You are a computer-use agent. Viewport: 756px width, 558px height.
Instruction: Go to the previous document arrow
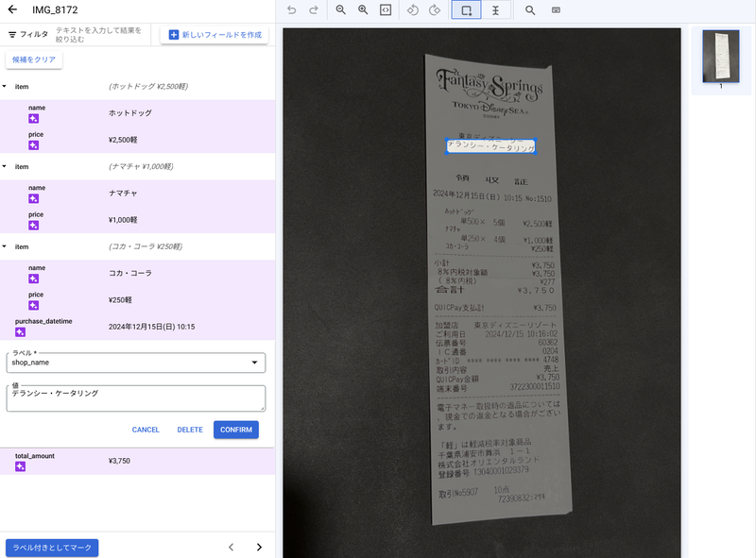231,547
